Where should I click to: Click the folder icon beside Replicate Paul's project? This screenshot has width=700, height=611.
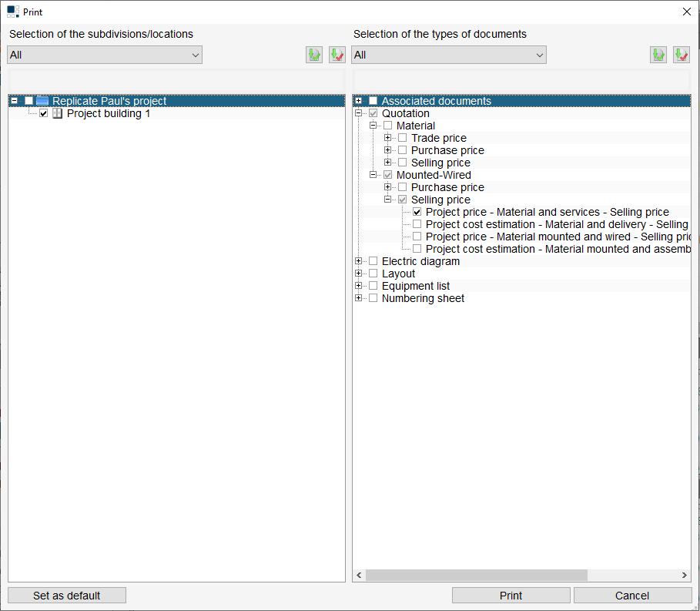[42, 100]
